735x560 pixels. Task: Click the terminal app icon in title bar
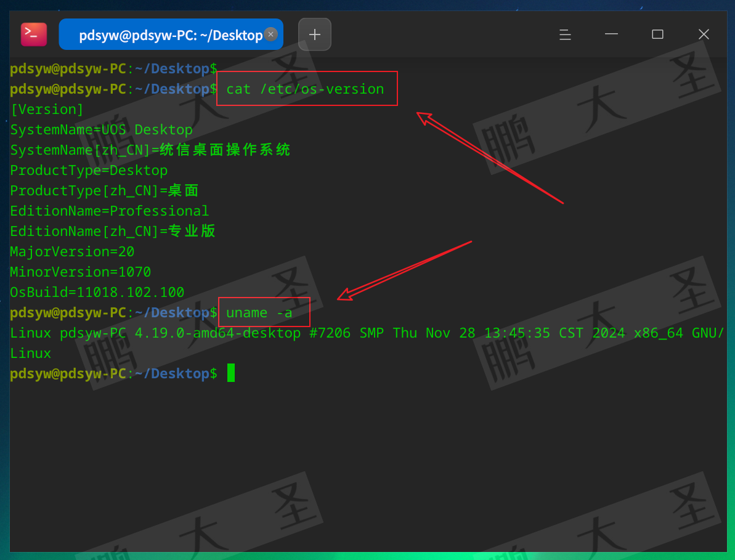[x=34, y=34]
